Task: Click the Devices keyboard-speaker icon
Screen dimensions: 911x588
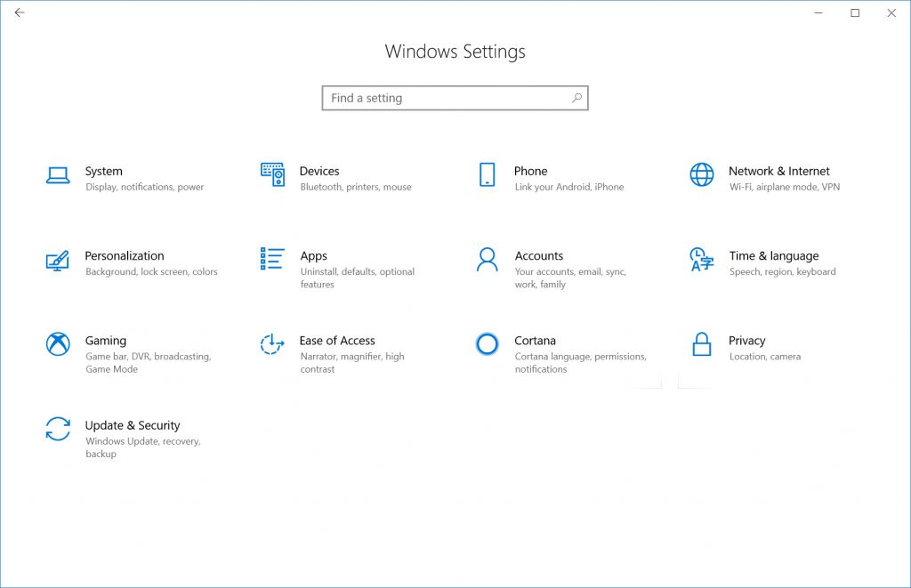Action: coord(272,174)
